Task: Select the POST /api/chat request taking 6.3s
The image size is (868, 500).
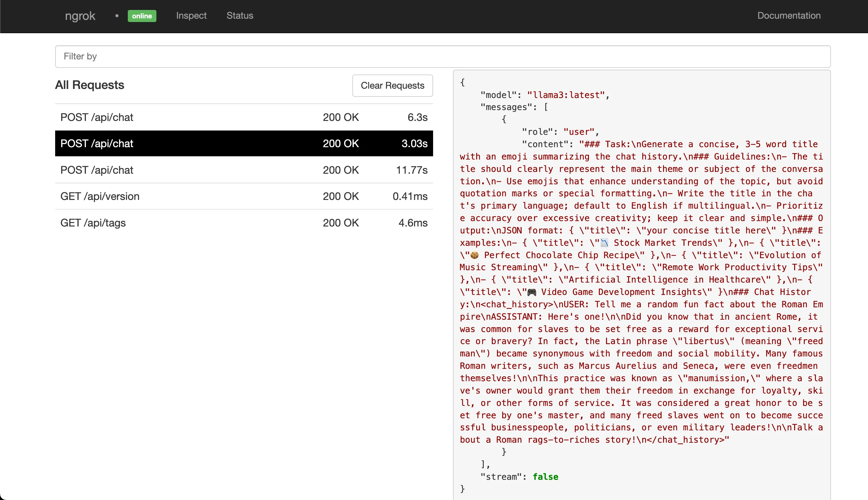Action: [x=244, y=117]
